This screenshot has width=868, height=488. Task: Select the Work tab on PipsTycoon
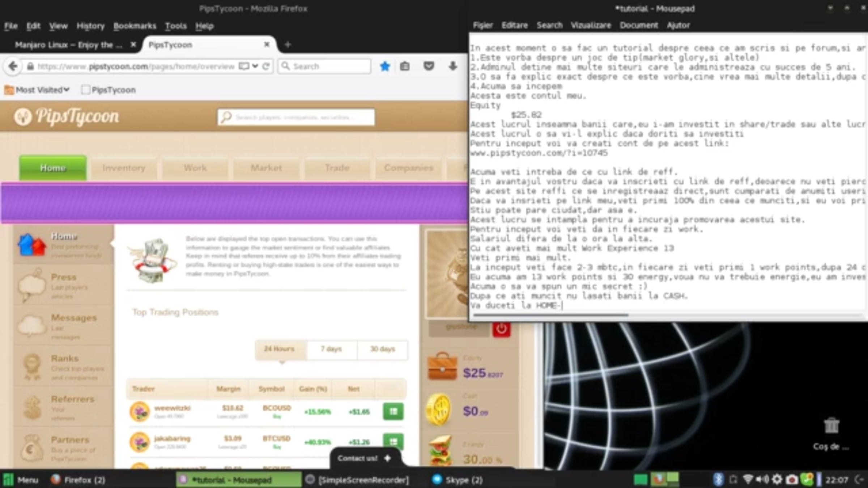point(195,168)
